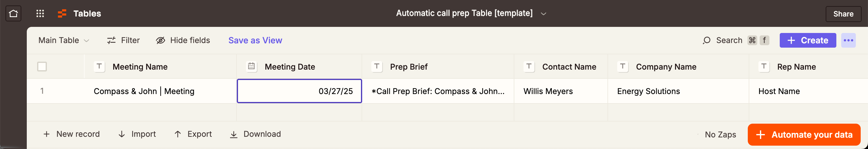Click the Create button
This screenshot has width=868, height=149.
(807, 41)
